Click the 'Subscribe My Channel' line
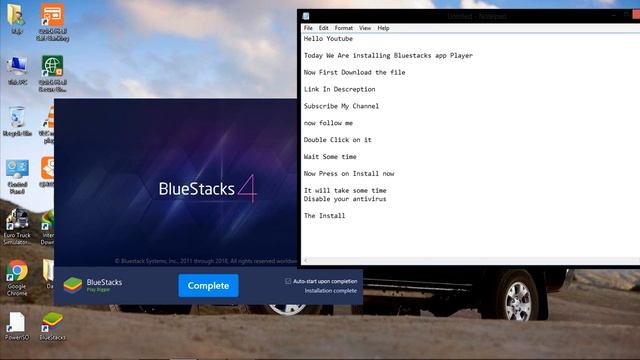640x360 pixels. (341, 106)
